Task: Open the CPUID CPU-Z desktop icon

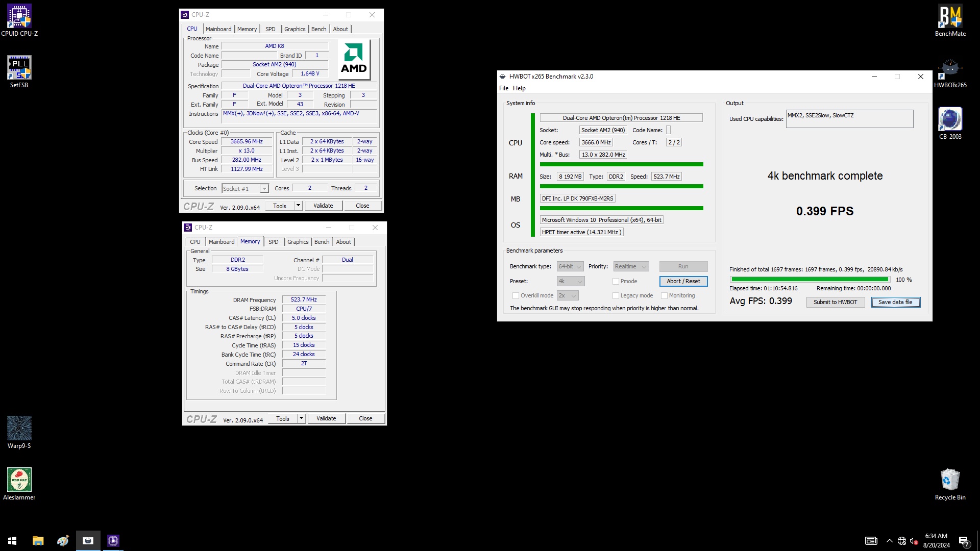Action: tap(19, 20)
